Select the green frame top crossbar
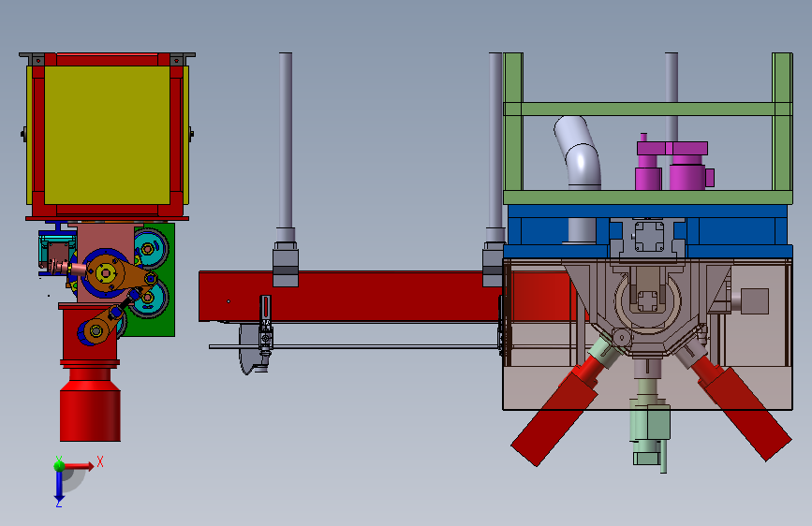Screen dimensions: 812x526 click(x=647, y=109)
